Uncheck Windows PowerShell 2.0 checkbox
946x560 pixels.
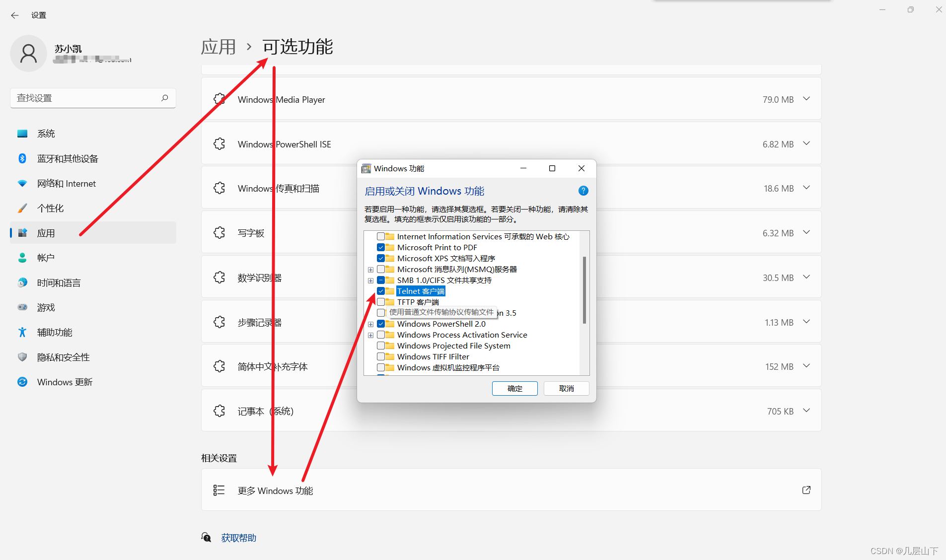381,324
